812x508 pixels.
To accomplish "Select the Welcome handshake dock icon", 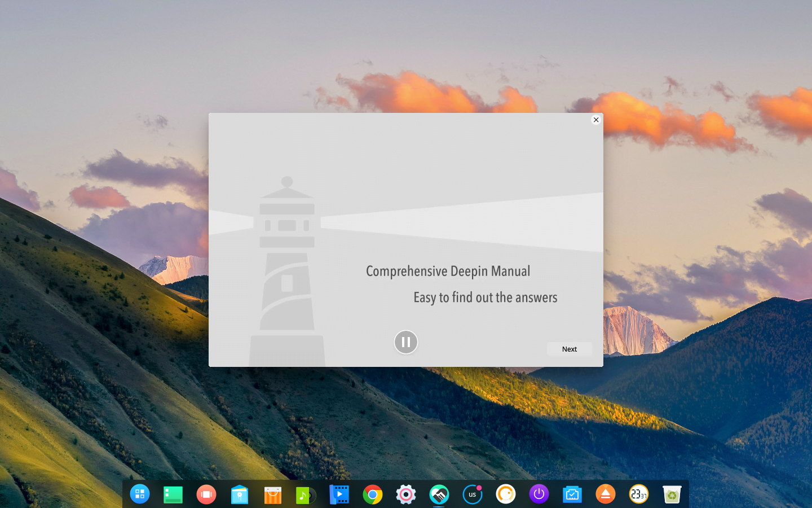I will (439, 494).
